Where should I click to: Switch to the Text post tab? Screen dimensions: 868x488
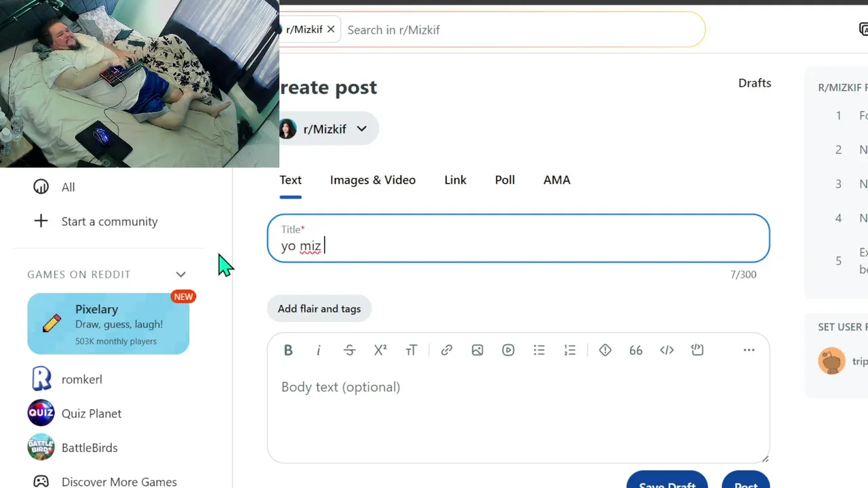290,180
